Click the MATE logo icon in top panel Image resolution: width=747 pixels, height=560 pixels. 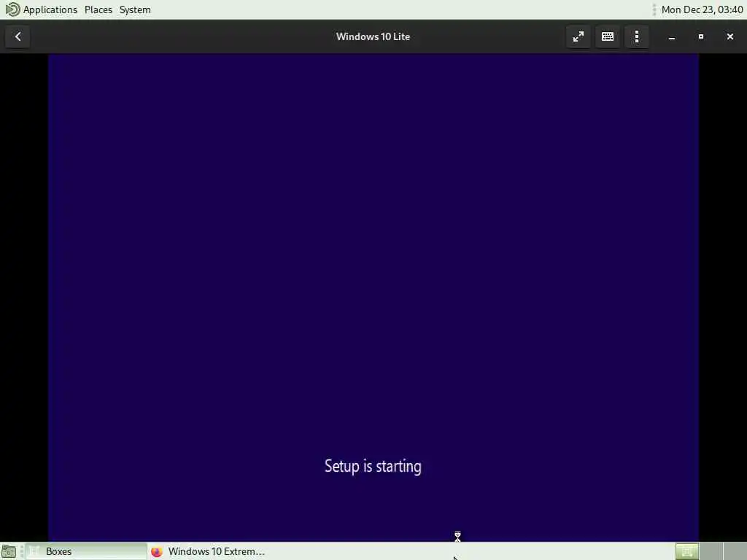point(12,9)
